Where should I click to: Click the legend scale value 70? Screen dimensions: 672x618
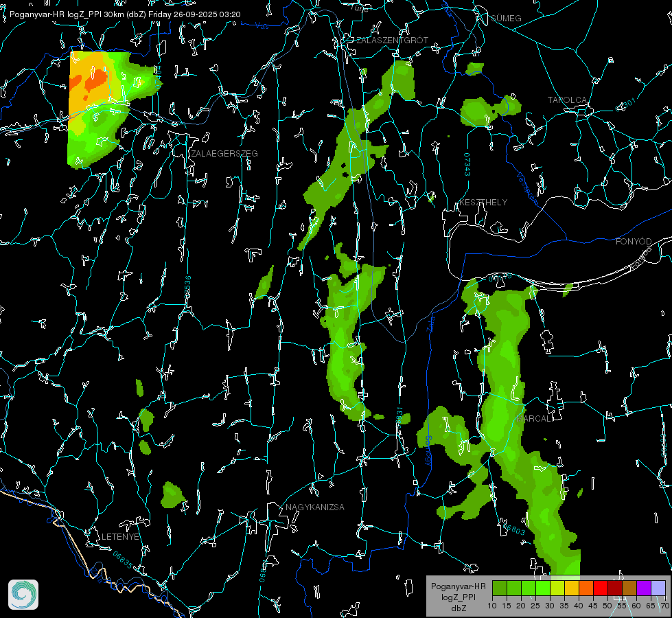point(665,606)
